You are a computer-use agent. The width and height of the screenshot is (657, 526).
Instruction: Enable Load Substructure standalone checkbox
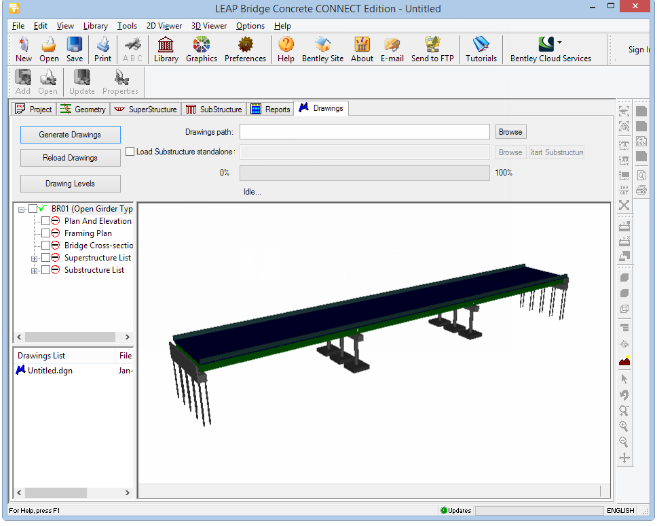point(130,151)
